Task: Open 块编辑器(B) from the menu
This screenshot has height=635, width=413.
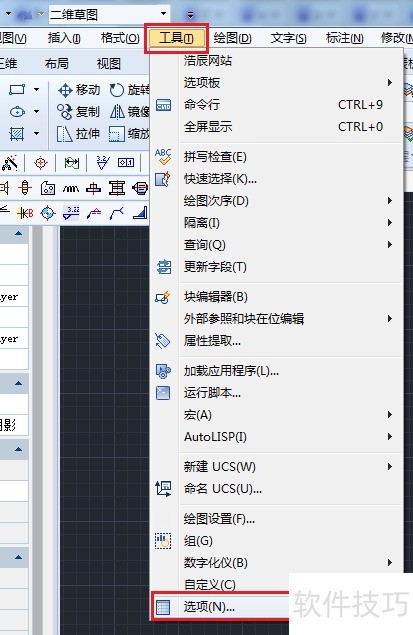Action: coord(275,297)
